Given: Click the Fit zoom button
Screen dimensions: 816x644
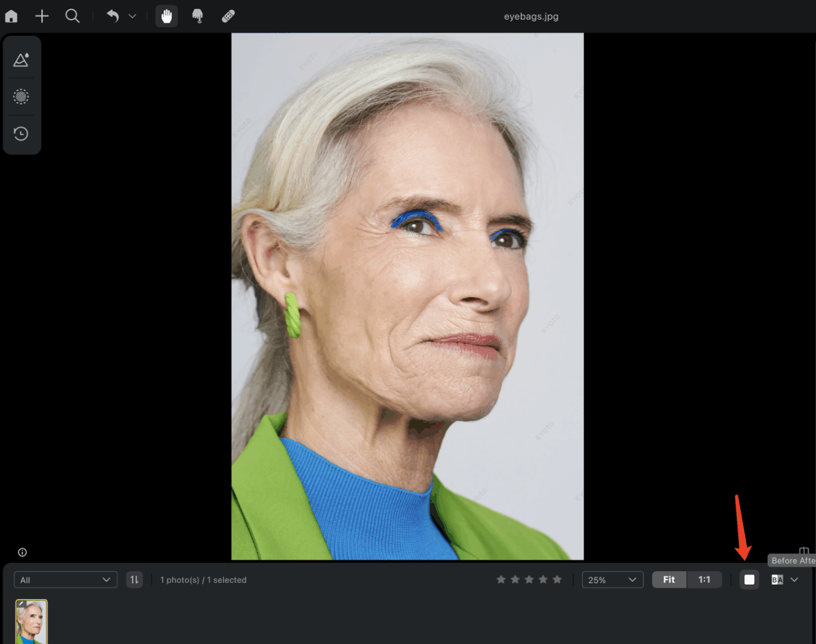Looking at the screenshot, I should (x=669, y=579).
